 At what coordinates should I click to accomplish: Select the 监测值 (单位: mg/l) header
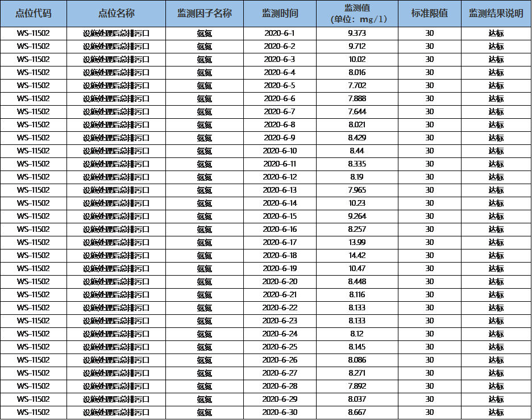(358, 14)
